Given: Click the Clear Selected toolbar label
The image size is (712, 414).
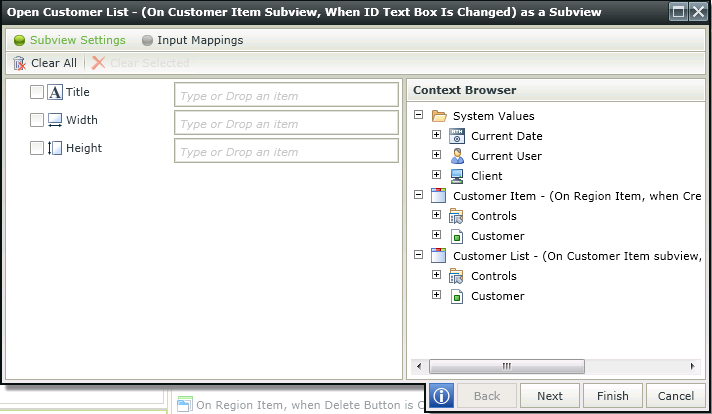Looking at the screenshot, I should tap(149, 63).
